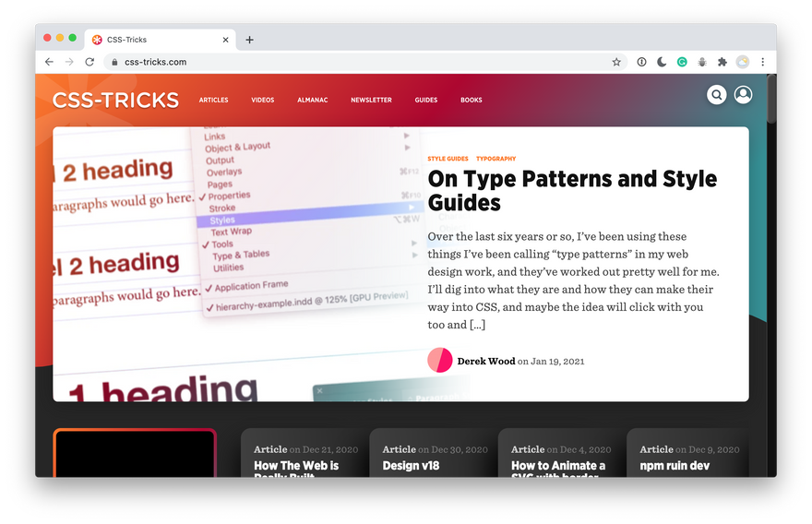
Task: Open Chrome's three-dot menu
Action: 762,62
